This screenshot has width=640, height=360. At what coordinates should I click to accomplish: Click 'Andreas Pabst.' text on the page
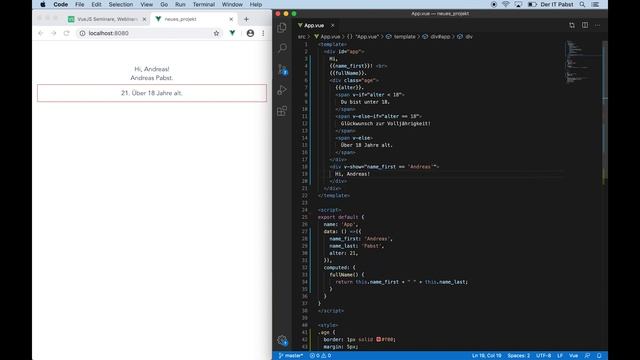pyautogui.click(x=152, y=78)
